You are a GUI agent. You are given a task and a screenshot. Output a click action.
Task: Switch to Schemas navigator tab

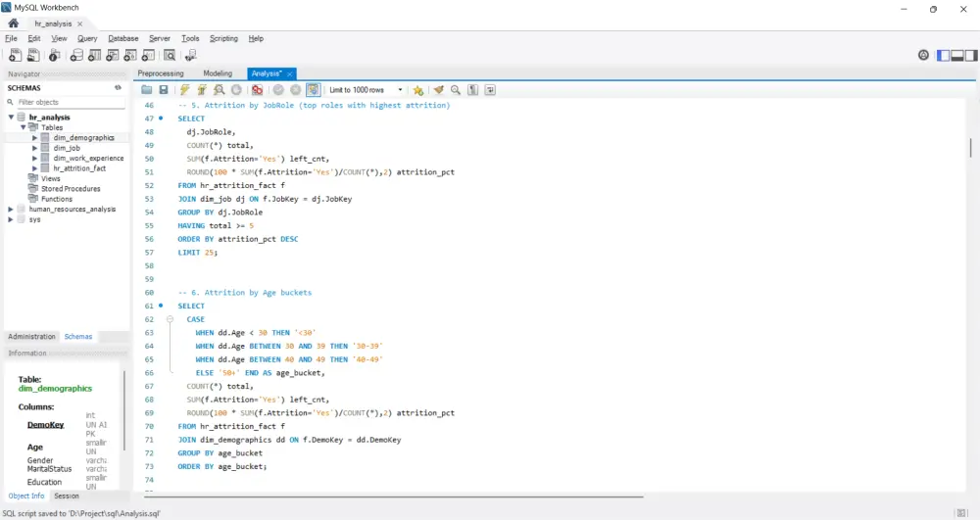pos(78,337)
